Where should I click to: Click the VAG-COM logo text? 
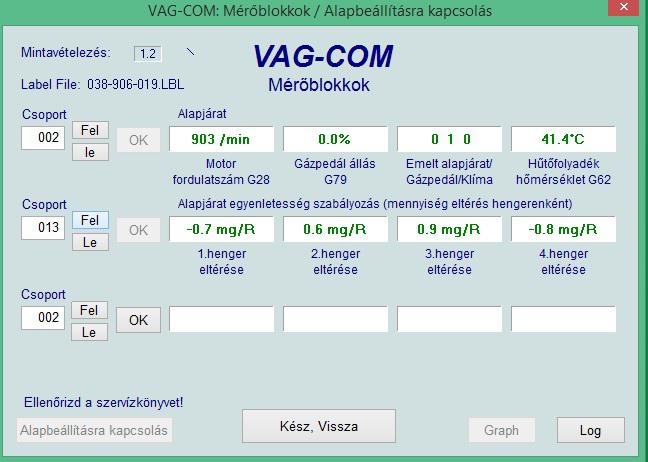pyautogui.click(x=323, y=56)
